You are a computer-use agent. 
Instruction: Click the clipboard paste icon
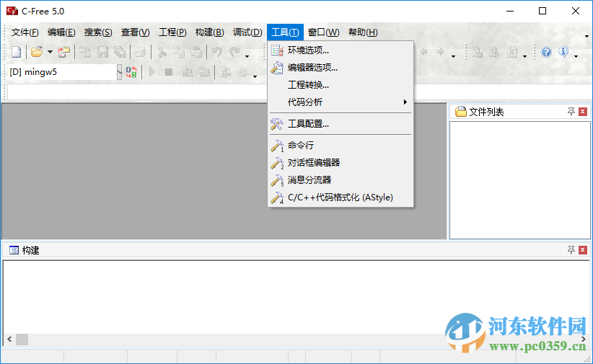[x=196, y=52]
